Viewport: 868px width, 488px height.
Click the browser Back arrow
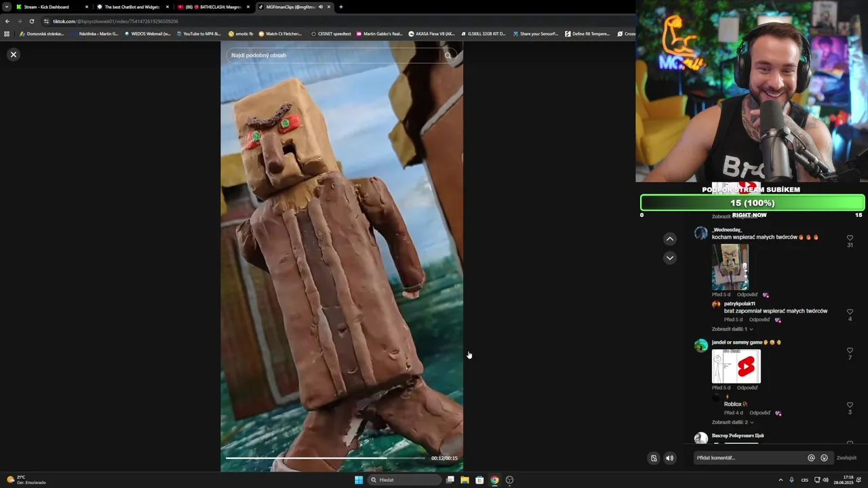(x=7, y=21)
